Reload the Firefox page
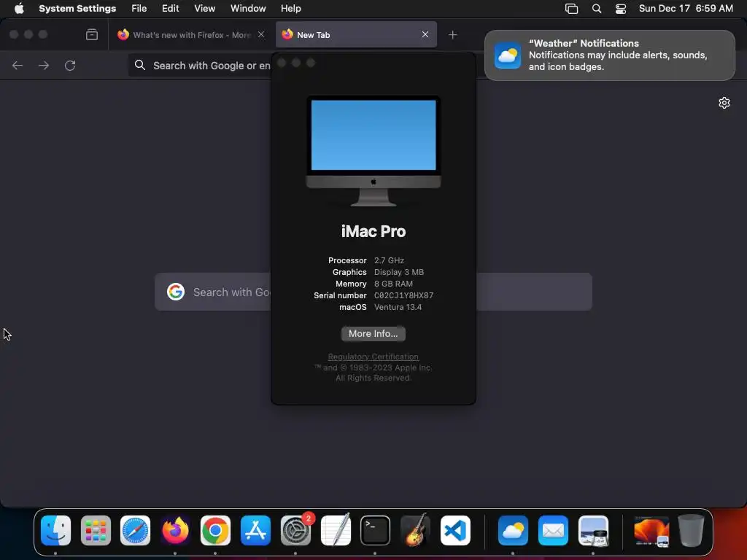 pyautogui.click(x=70, y=65)
